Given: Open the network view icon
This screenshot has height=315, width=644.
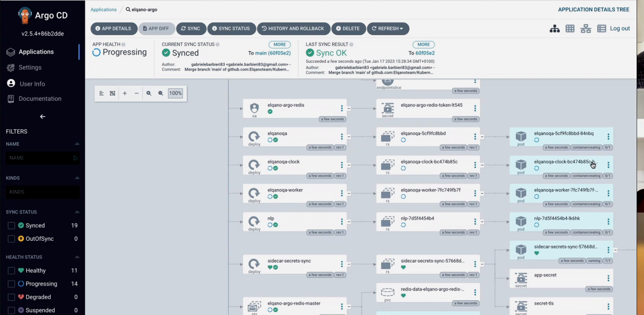Looking at the screenshot, I should point(586,29).
